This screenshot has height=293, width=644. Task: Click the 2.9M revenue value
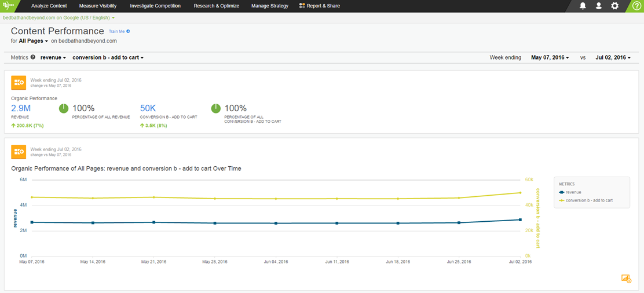(21, 108)
